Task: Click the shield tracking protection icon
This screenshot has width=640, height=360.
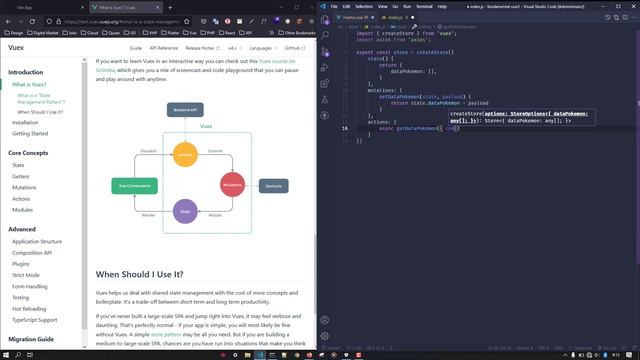Action: tap(49, 21)
